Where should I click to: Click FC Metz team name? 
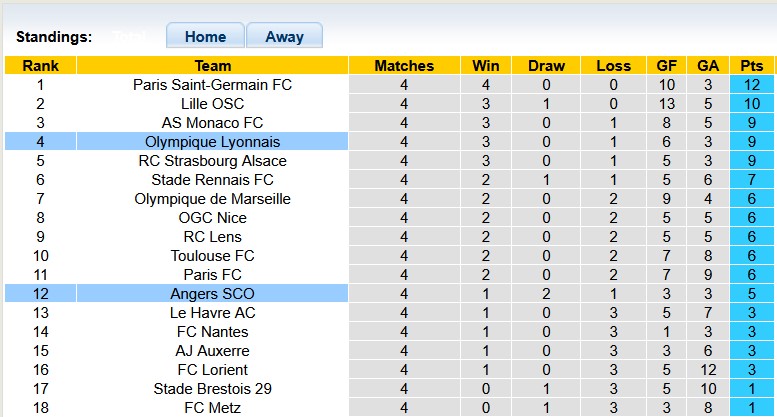[x=212, y=408]
